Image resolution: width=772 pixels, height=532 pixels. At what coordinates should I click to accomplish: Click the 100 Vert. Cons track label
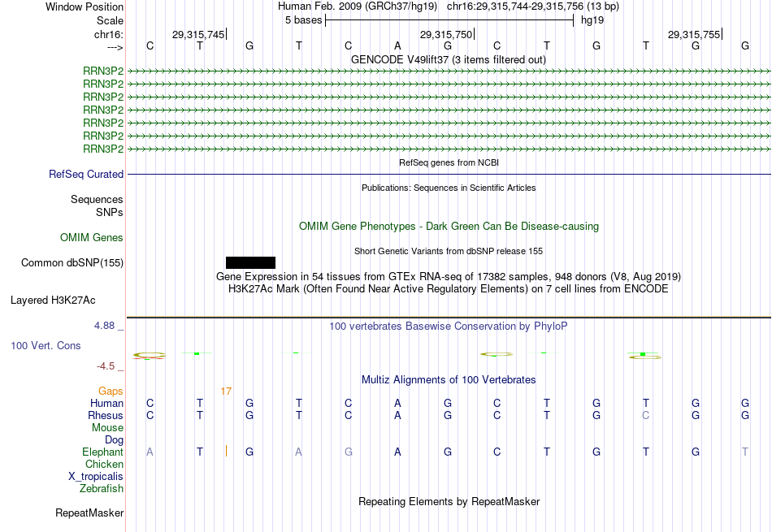[x=46, y=345]
